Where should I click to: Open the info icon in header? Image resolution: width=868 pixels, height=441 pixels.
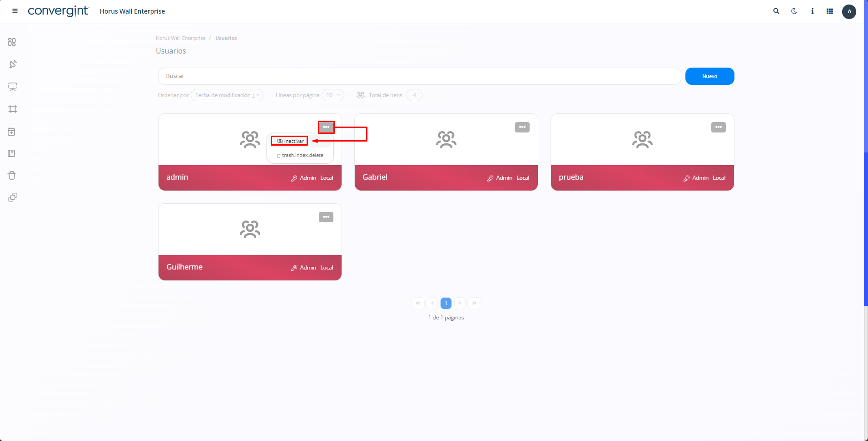[812, 11]
